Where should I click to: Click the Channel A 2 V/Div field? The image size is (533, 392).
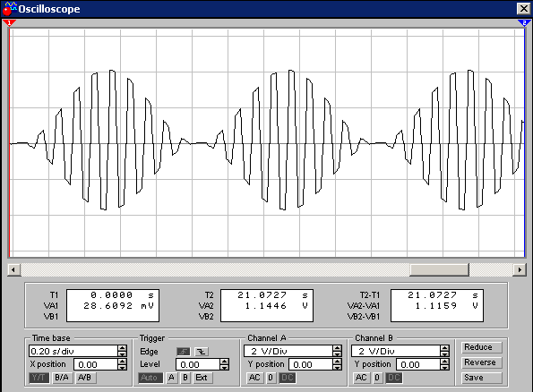[288, 351]
